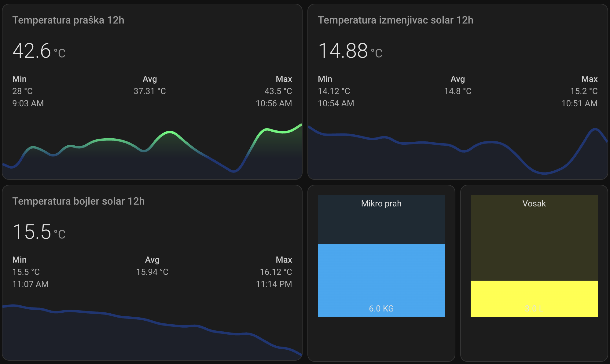Screen dimensions: 610x364
Task: Click the izmenjivac Max value 15.2 °C
Action: pos(584,91)
